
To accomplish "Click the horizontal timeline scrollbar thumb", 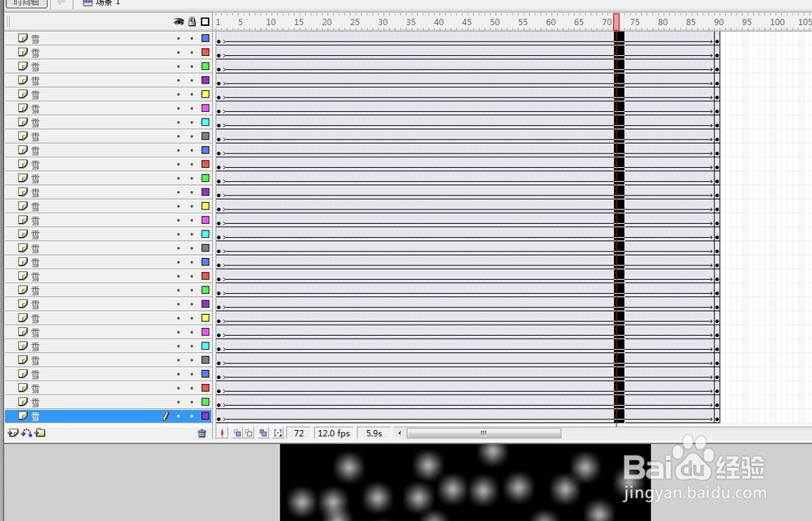I will tap(484, 433).
